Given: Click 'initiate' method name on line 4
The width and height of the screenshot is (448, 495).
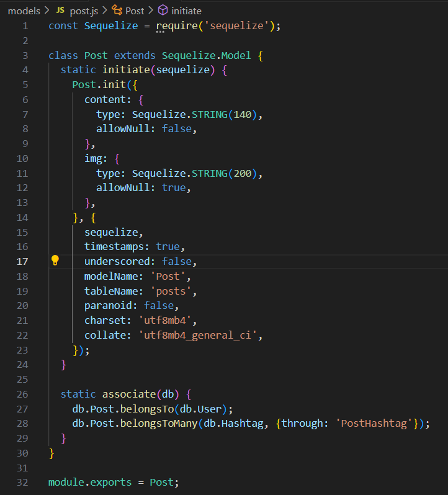Looking at the screenshot, I should coord(127,69).
